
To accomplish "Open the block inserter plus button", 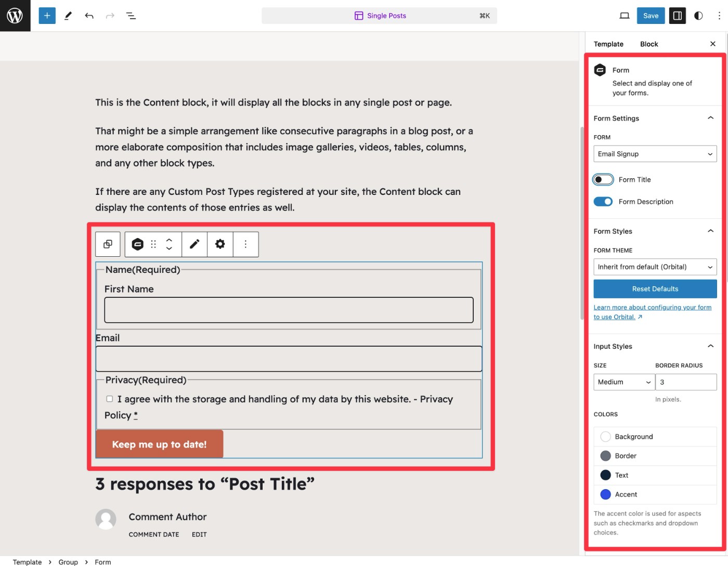I will click(x=47, y=16).
